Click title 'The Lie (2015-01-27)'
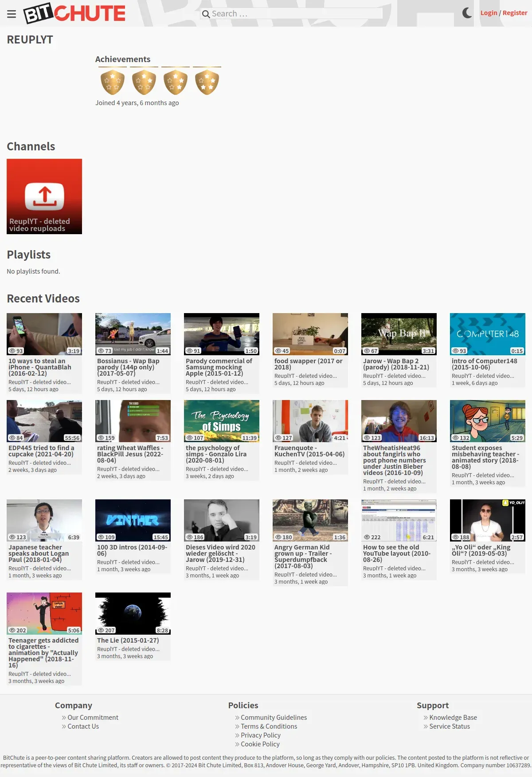Image resolution: width=532 pixels, height=777 pixels. (128, 640)
